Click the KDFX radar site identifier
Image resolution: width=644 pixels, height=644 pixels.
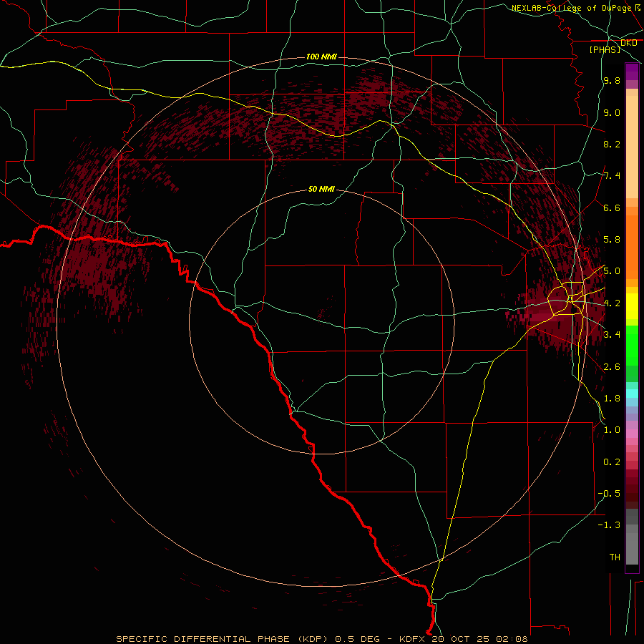click(x=411, y=639)
